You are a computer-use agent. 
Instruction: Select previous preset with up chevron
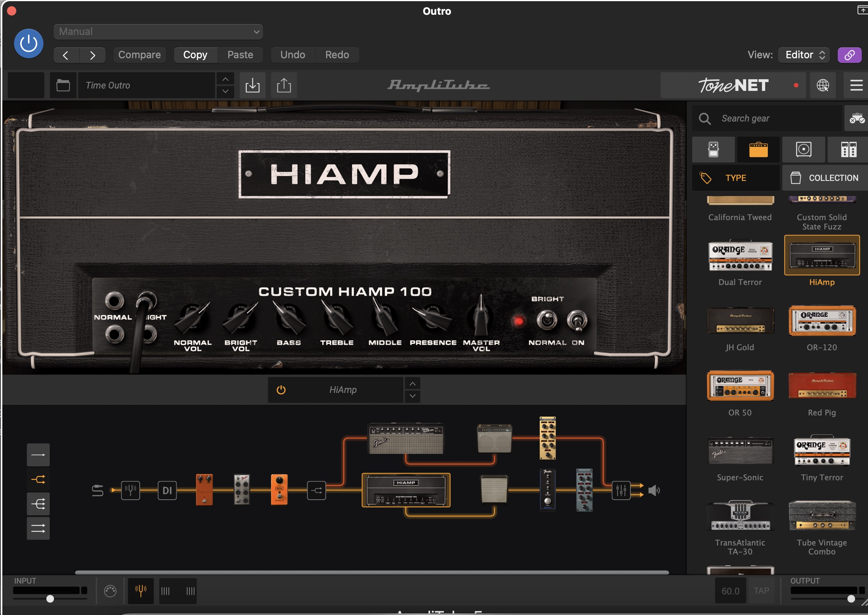pyautogui.click(x=225, y=79)
